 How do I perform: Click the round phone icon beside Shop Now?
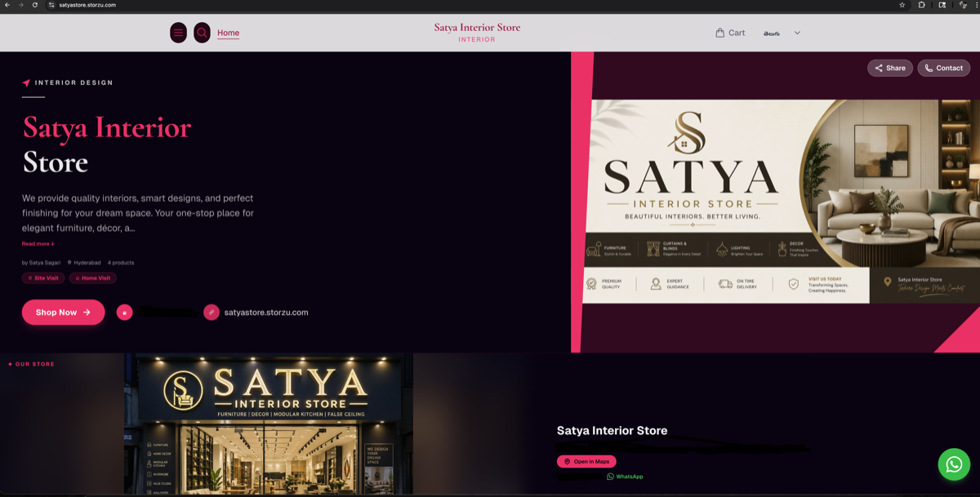pyautogui.click(x=124, y=313)
